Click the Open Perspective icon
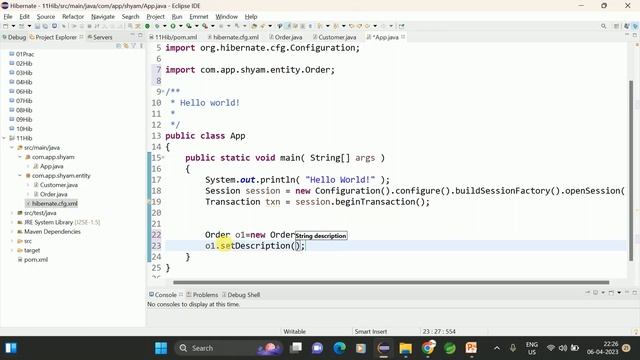 pos(617,26)
